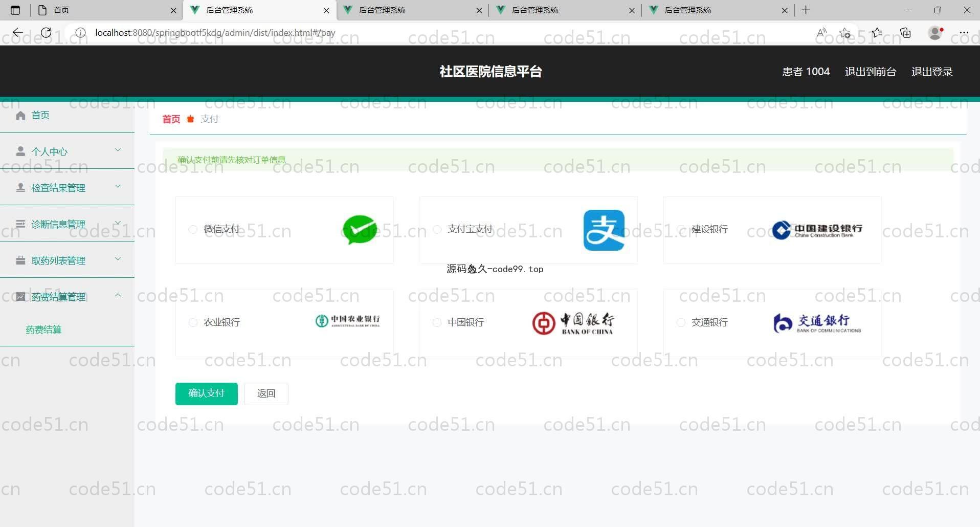Screen dimensions: 980x527
Task: Confirm payment with 确认支付 button
Action: tap(206, 393)
